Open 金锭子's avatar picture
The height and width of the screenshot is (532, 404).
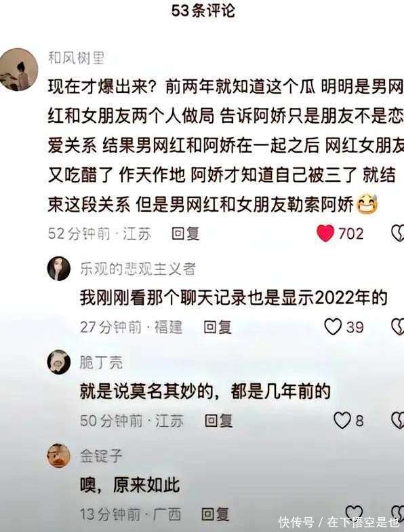point(59,456)
